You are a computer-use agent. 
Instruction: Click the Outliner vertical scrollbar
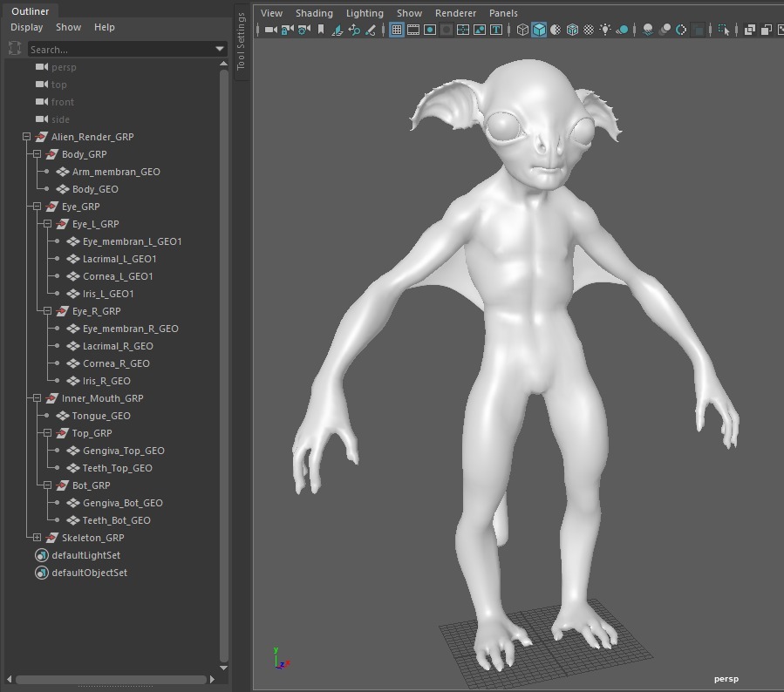pyautogui.click(x=223, y=366)
